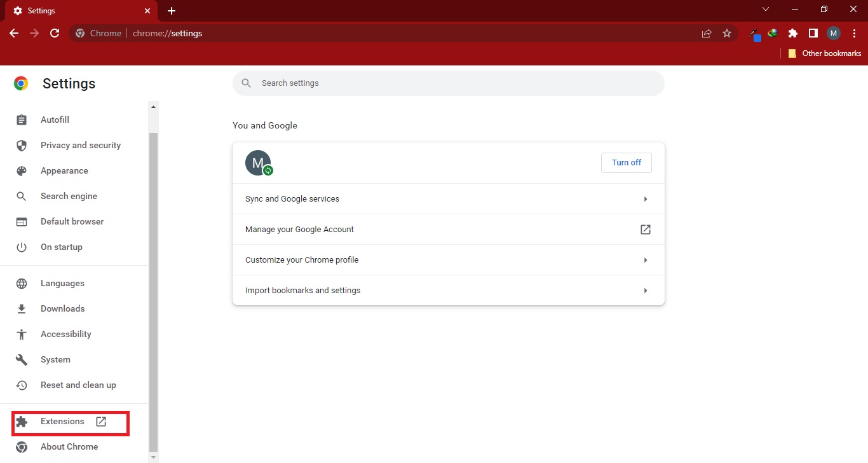The height and width of the screenshot is (463, 868).
Task: Click the sidebar scrollbar down arrow
Action: (153, 457)
